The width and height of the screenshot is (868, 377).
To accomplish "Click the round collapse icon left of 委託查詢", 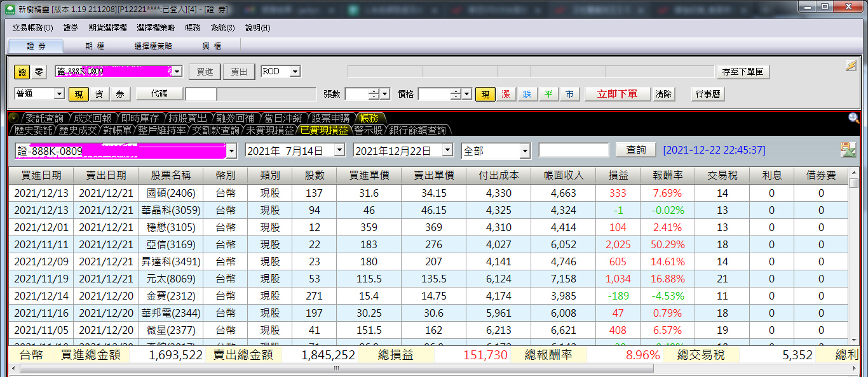I will tap(13, 117).
